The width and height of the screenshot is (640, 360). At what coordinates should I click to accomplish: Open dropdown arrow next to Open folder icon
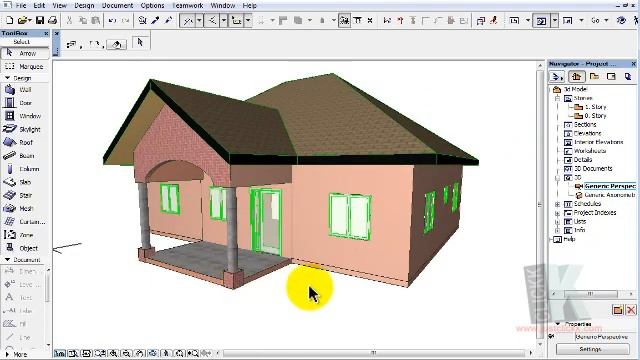(30, 20)
